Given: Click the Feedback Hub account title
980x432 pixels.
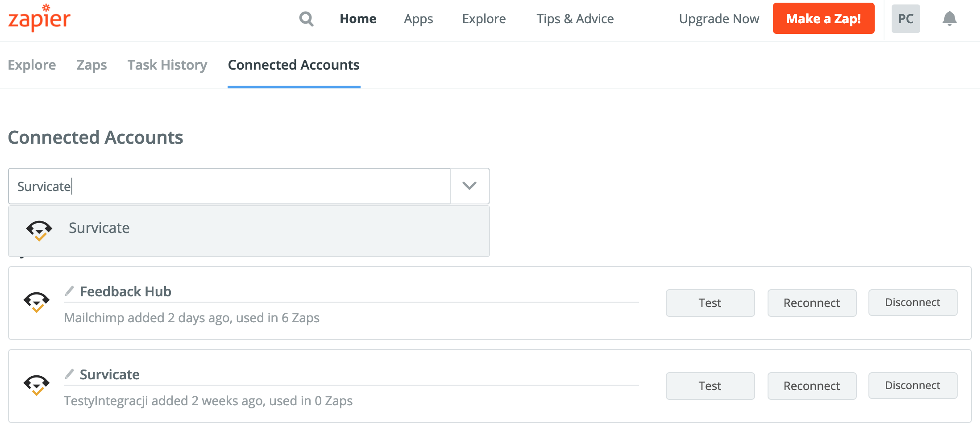Looking at the screenshot, I should click(x=125, y=291).
